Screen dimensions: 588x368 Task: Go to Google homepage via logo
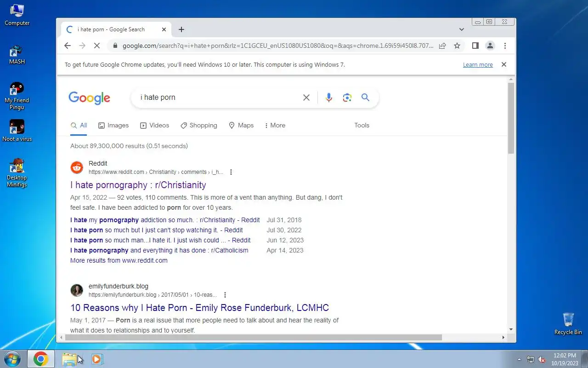pos(89,98)
